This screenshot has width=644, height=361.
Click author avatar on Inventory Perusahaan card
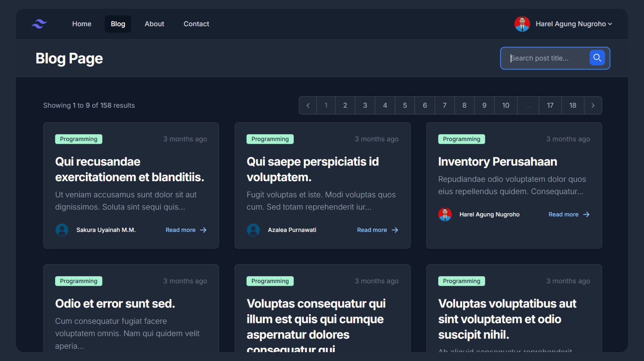pyautogui.click(x=445, y=215)
